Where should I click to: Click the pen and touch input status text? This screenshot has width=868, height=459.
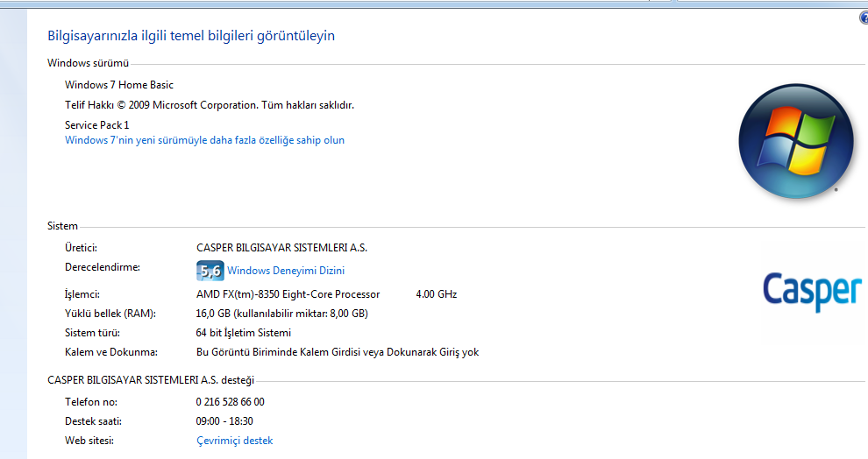pos(338,352)
